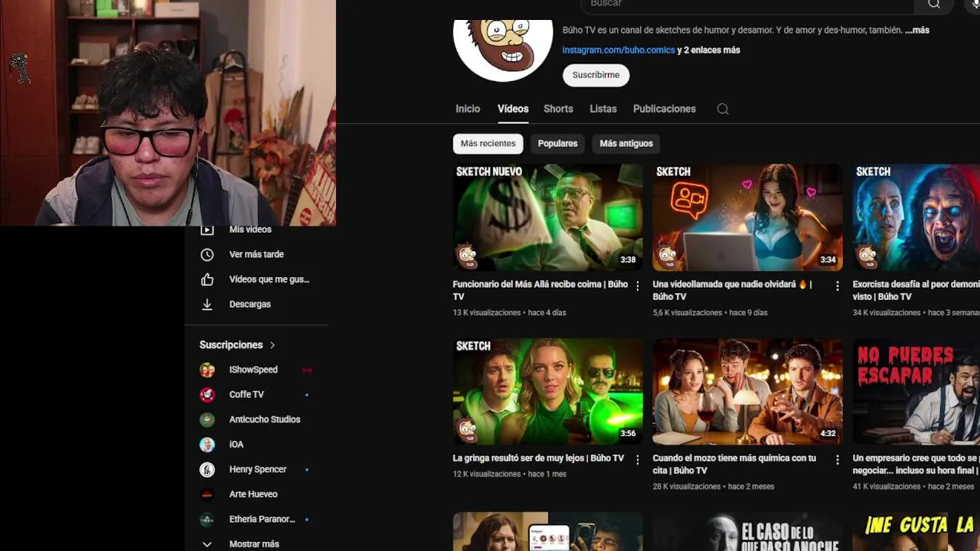Switch to Inicio tab
This screenshot has height=551, width=980.
(468, 109)
